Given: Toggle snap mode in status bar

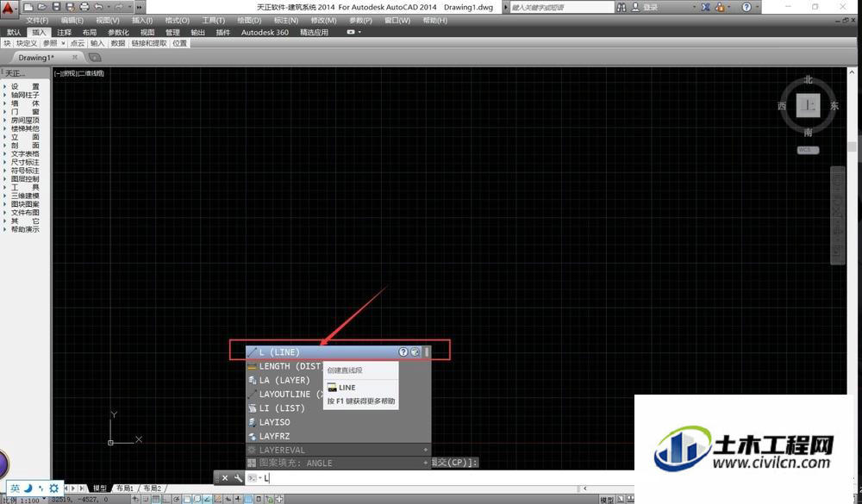Looking at the screenshot, I should [x=147, y=499].
